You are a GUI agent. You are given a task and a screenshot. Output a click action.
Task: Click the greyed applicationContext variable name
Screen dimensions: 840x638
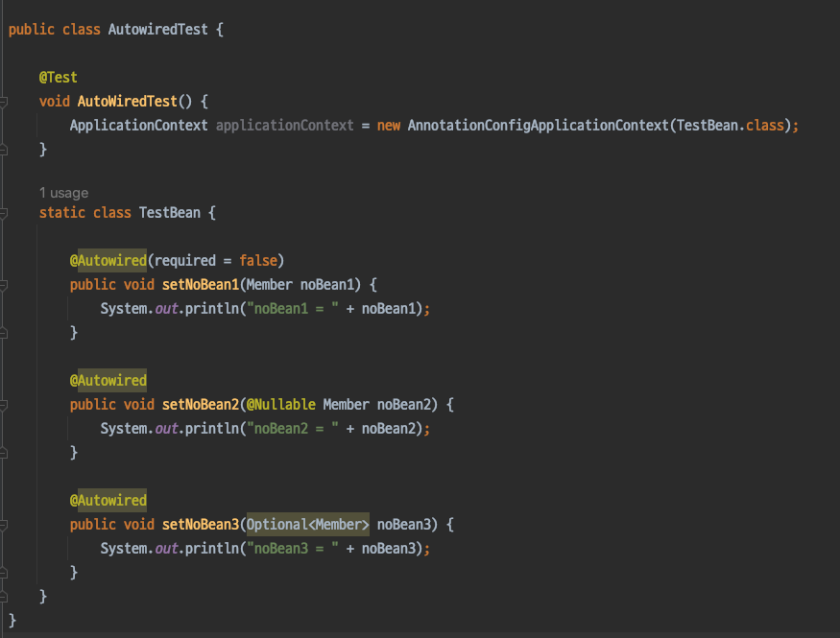click(285, 126)
